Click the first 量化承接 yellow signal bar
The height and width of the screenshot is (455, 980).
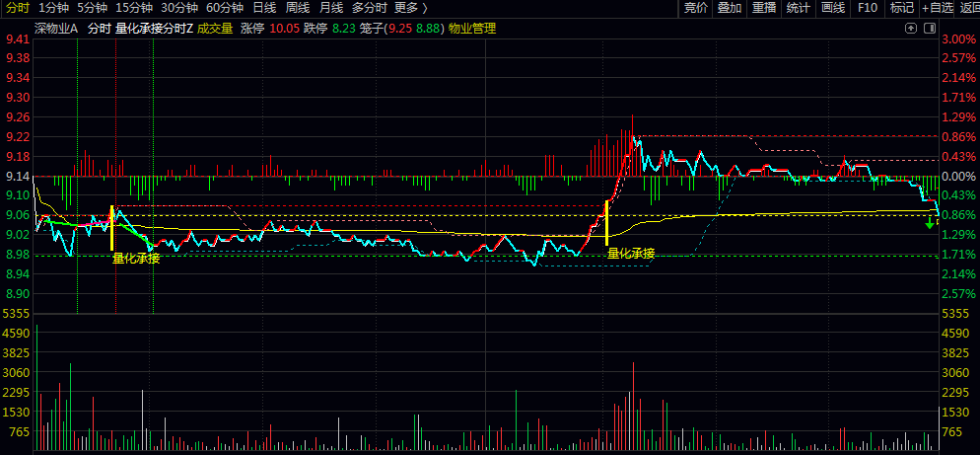pos(111,228)
